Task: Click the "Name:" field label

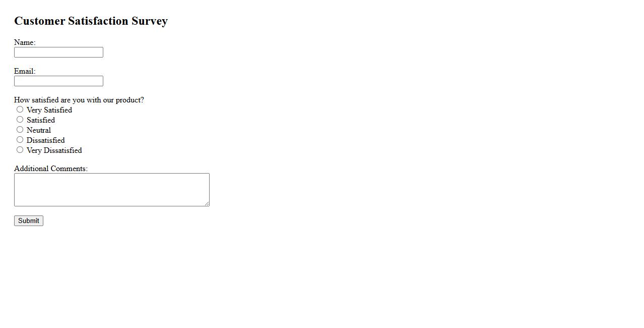Action: pyautogui.click(x=25, y=42)
